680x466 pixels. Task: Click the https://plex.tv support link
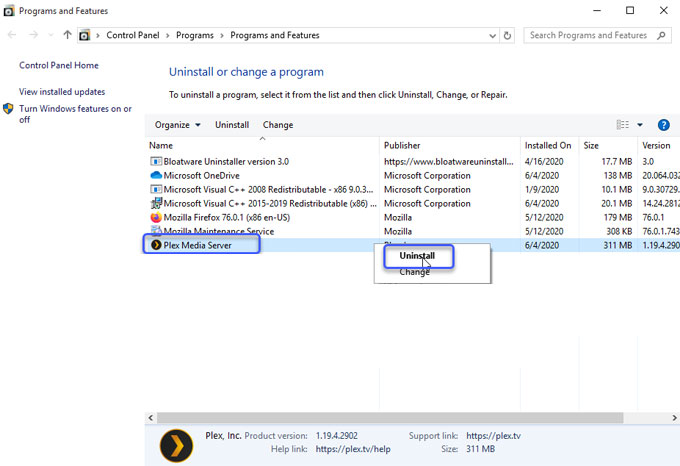(x=494, y=436)
